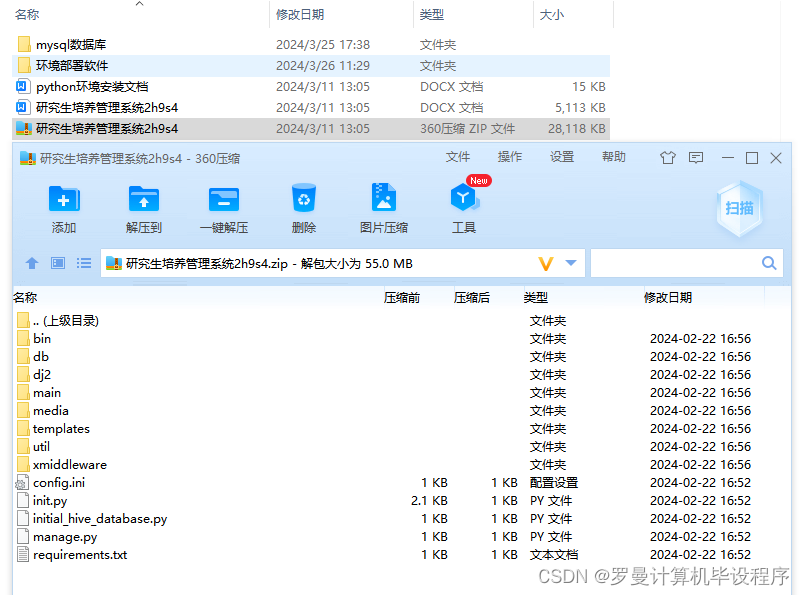Open the 设置 (Settings) menu

[562, 157]
